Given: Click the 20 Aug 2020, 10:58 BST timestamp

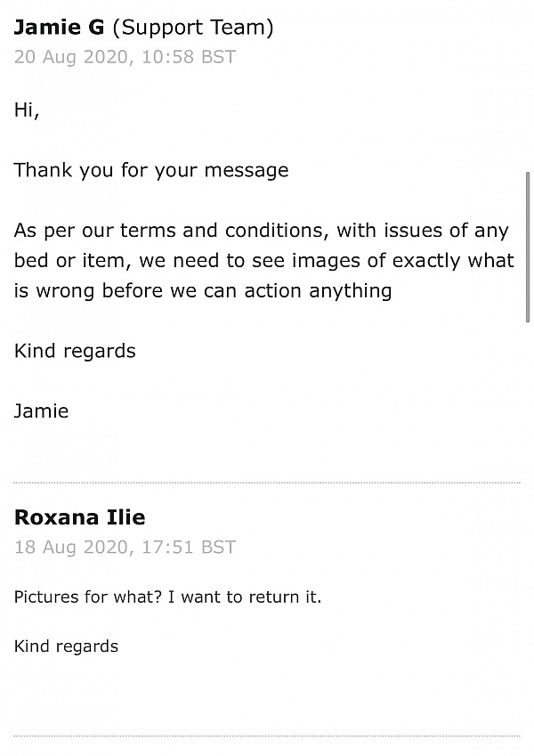Looking at the screenshot, I should (125, 57).
